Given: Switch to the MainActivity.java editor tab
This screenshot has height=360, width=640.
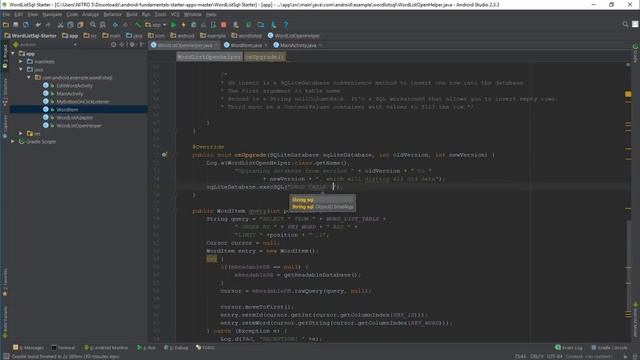Looking at the screenshot, I should pyautogui.click(x=298, y=45).
